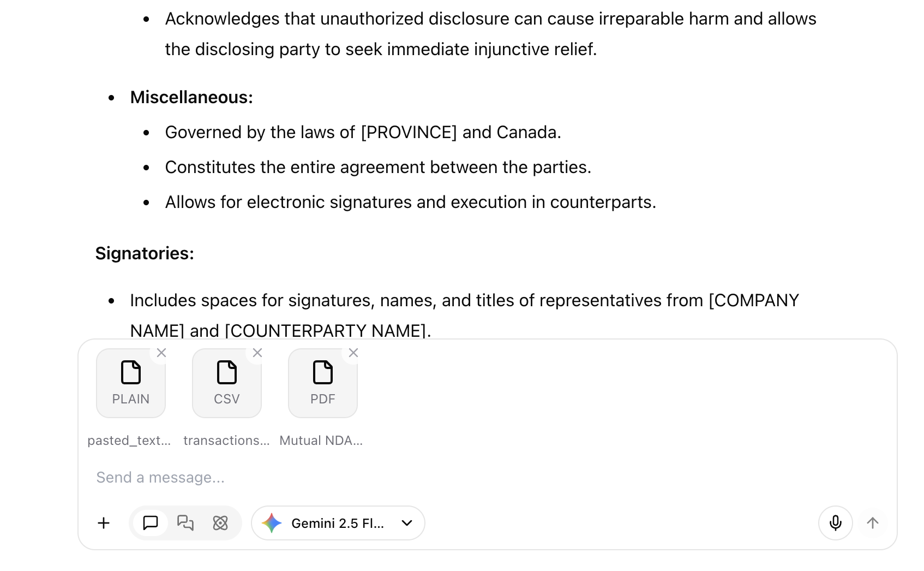Switch to the multi-chat bubbles mode
This screenshot has width=924, height=571.
pyautogui.click(x=185, y=523)
